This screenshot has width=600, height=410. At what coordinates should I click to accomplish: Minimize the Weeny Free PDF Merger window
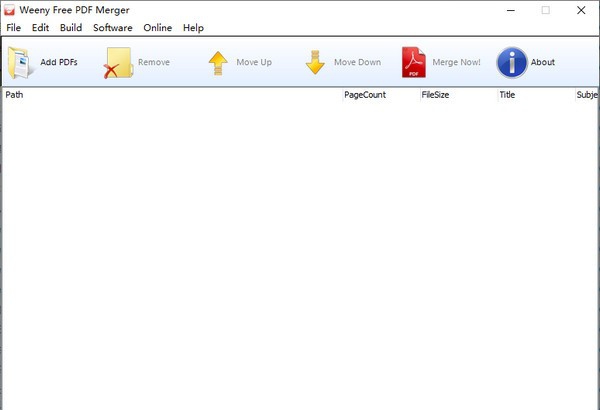(x=511, y=10)
